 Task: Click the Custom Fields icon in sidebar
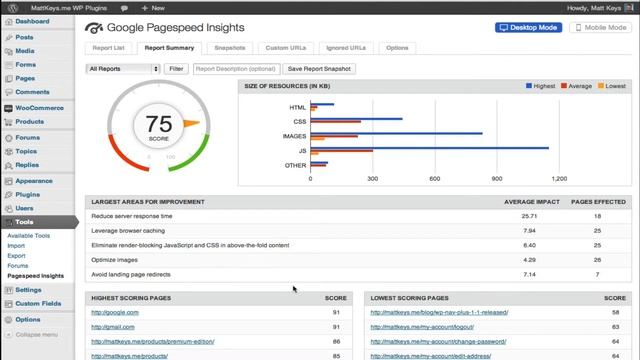click(x=9, y=304)
